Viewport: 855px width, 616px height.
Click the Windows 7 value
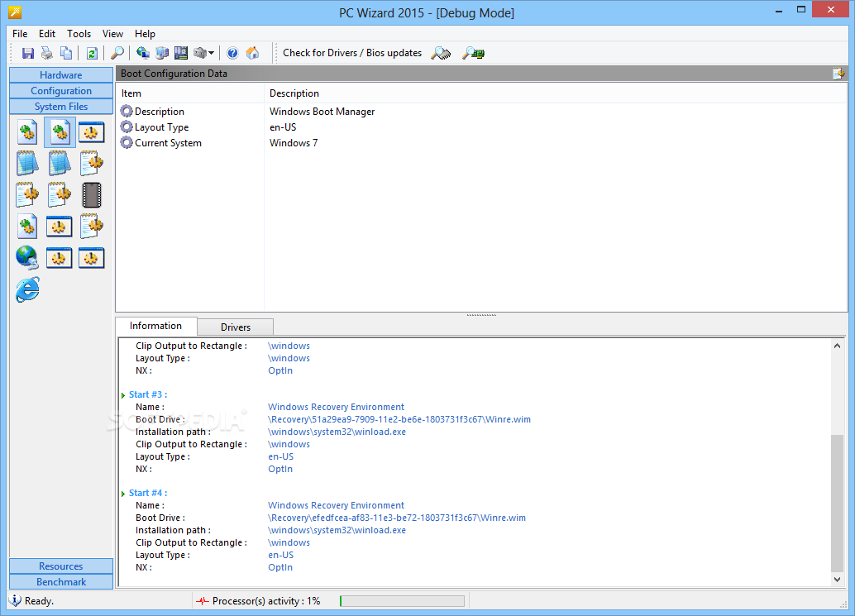click(294, 143)
